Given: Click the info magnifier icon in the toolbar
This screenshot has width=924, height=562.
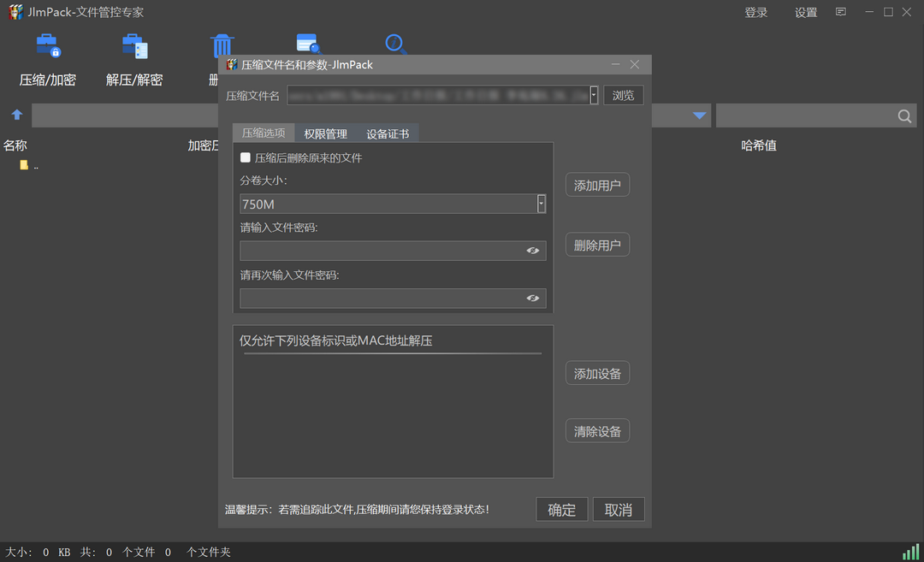Looking at the screenshot, I should click(394, 43).
